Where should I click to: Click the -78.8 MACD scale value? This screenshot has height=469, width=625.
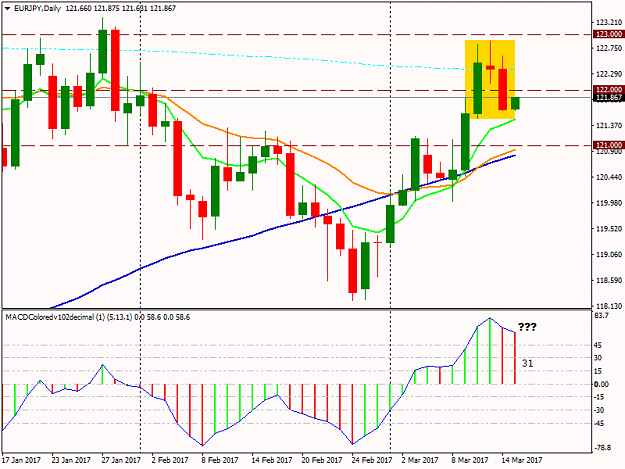603,448
